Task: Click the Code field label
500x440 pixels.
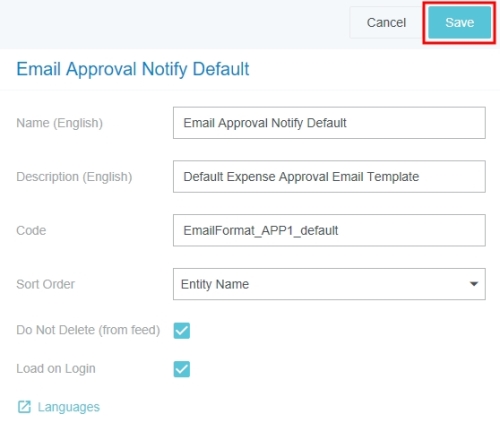Action: pyautogui.click(x=31, y=230)
